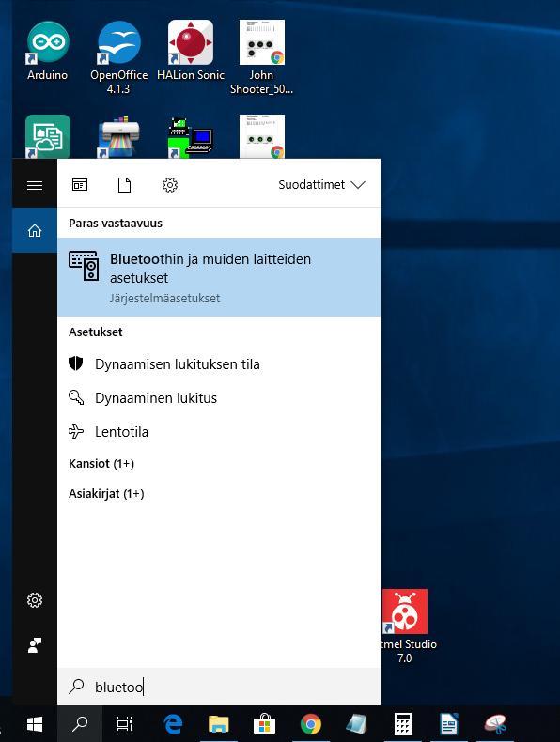The height and width of the screenshot is (742, 560).
Task: Click the search box containing bluetoo
Action: tap(219, 687)
